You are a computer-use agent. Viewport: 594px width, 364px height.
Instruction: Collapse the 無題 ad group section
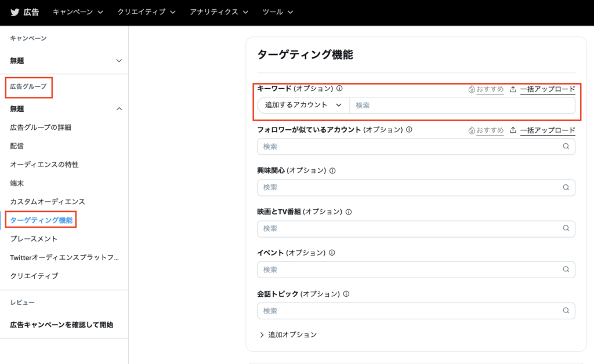119,109
